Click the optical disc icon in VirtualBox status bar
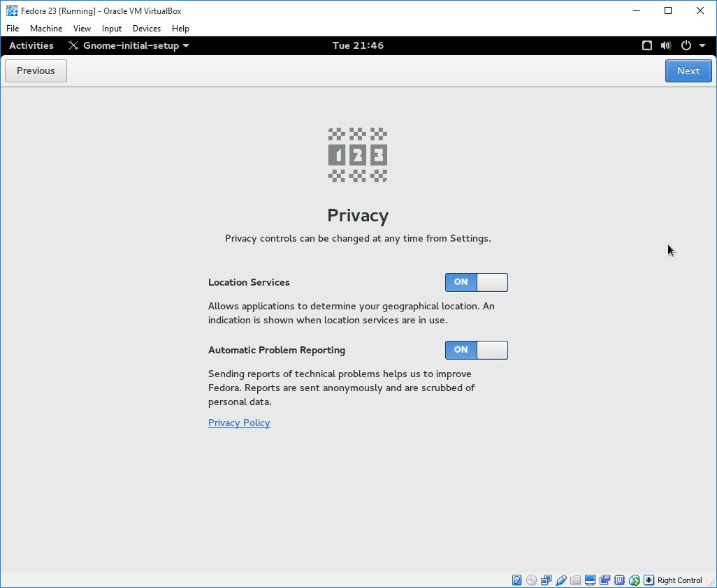 click(531, 580)
